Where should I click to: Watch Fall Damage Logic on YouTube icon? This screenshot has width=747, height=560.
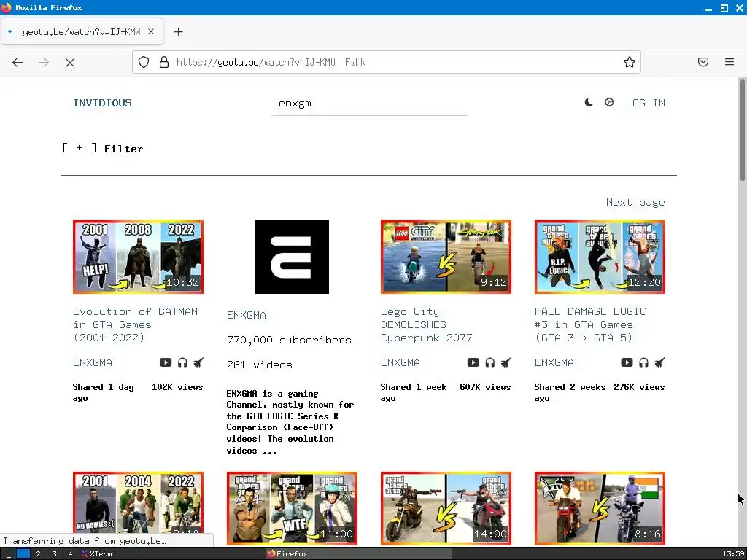coord(627,362)
